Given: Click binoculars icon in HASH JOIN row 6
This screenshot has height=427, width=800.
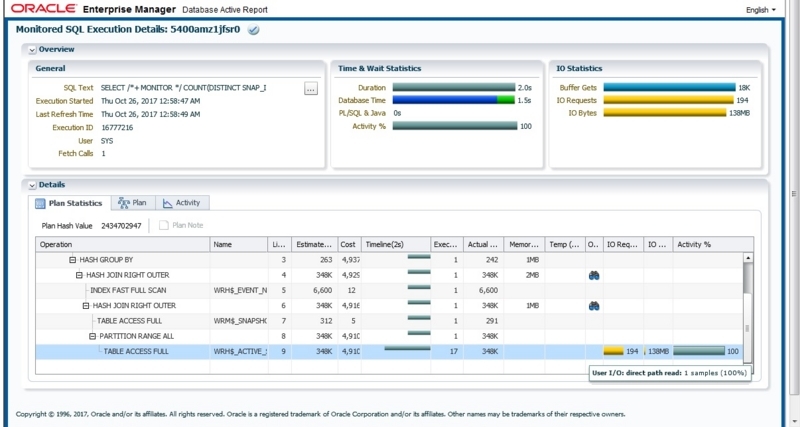Looking at the screenshot, I should tap(594, 306).
